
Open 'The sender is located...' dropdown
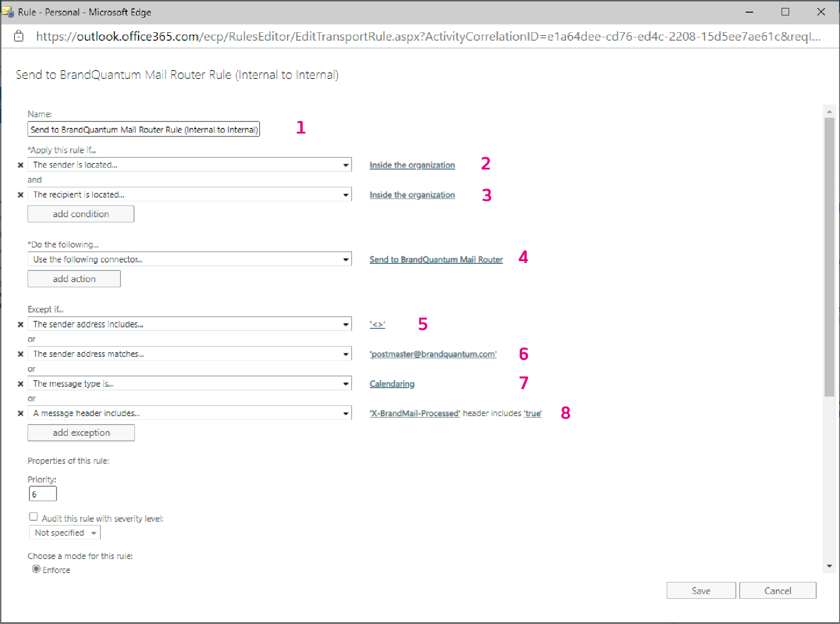[190, 165]
